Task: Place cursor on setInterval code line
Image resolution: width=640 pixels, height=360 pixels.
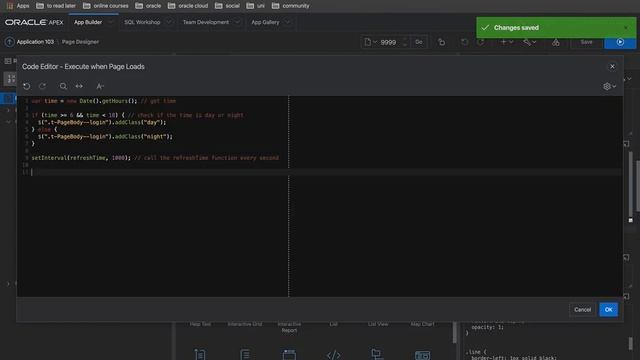Action: tap(155, 158)
